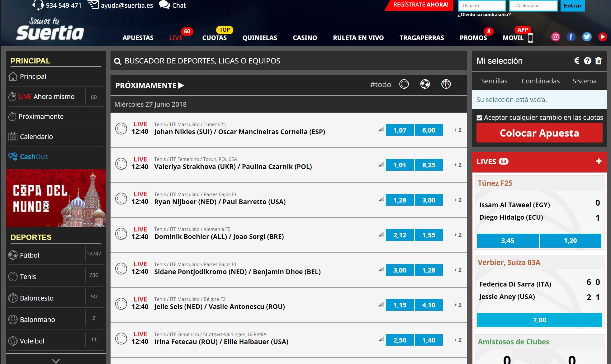Switch to the Sencillas tab

494,81
